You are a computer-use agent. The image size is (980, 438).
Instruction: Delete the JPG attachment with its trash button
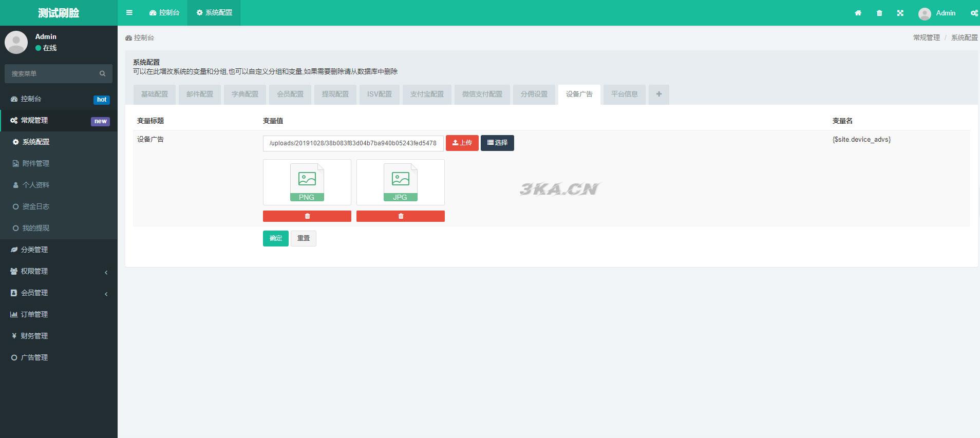pos(401,216)
